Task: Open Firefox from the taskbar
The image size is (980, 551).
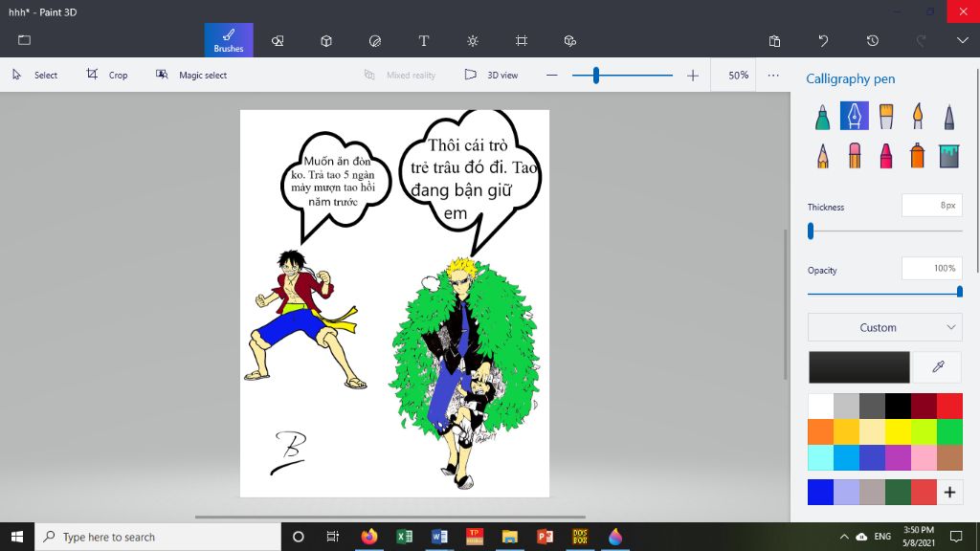Action: tap(369, 537)
